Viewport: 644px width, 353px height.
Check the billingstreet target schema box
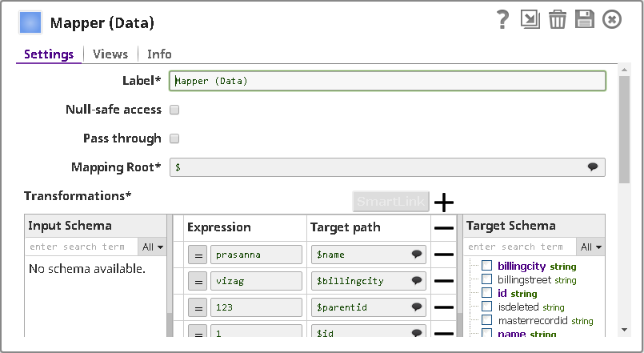(486, 279)
